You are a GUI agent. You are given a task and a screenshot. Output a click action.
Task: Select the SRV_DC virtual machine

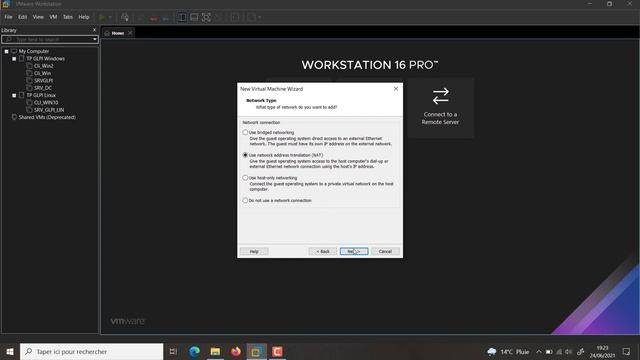(43, 88)
